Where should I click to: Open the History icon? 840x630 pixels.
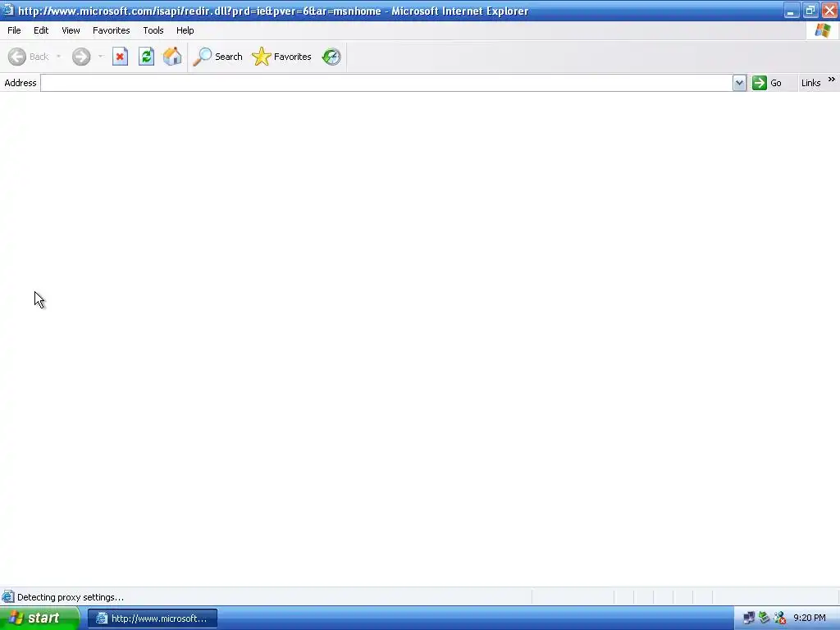[331, 57]
